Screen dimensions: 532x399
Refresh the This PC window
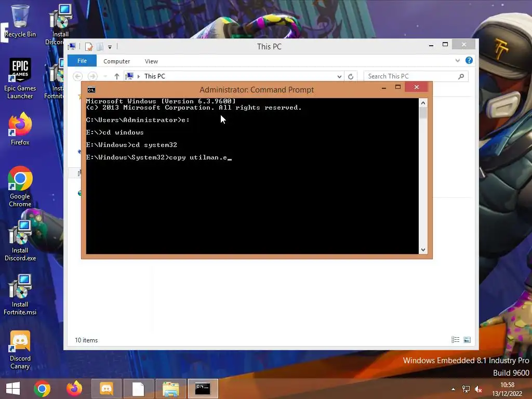point(351,76)
